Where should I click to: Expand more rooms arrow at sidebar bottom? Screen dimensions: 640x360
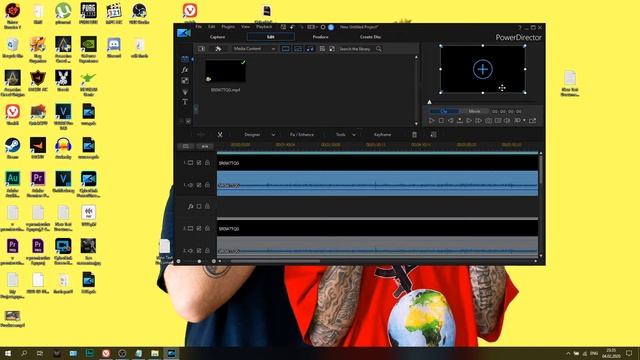(188, 121)
